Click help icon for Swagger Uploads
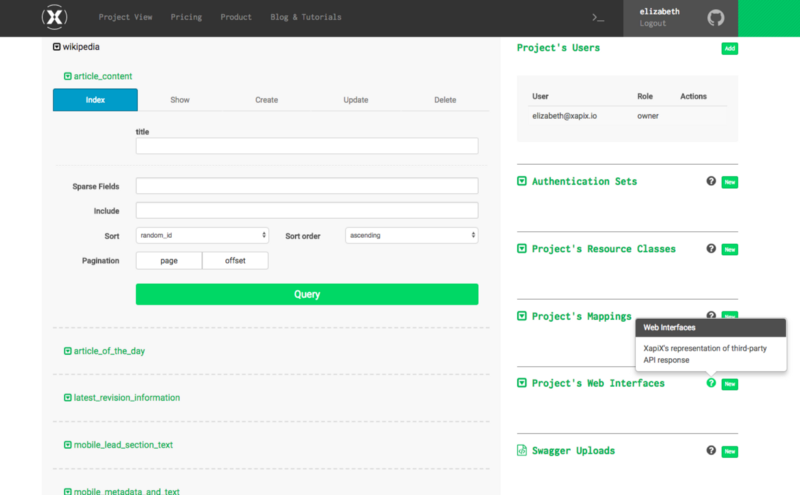Image resolution: width=800 pixels, height=495 pixels. point(711,450)
